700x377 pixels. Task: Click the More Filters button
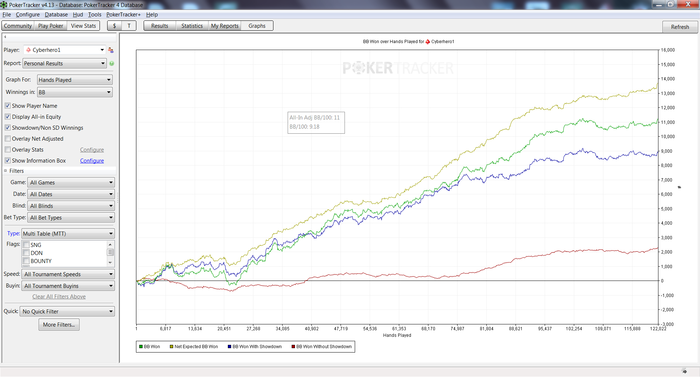point(59,325)
